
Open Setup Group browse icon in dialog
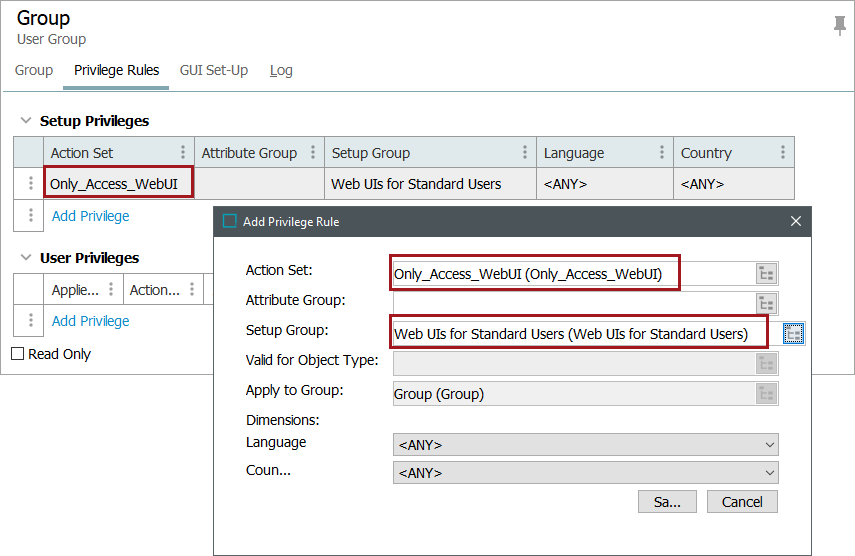click(x=793, y=334)
